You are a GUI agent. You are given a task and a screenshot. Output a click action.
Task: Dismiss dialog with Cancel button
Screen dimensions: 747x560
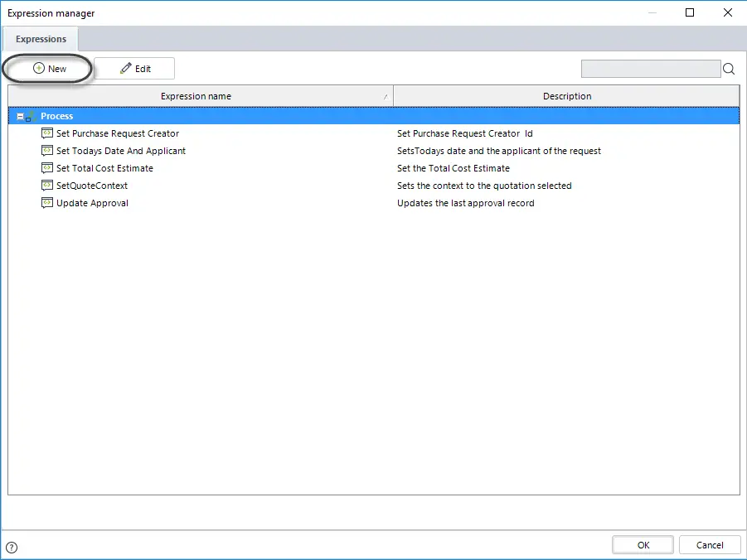point(710,545)
